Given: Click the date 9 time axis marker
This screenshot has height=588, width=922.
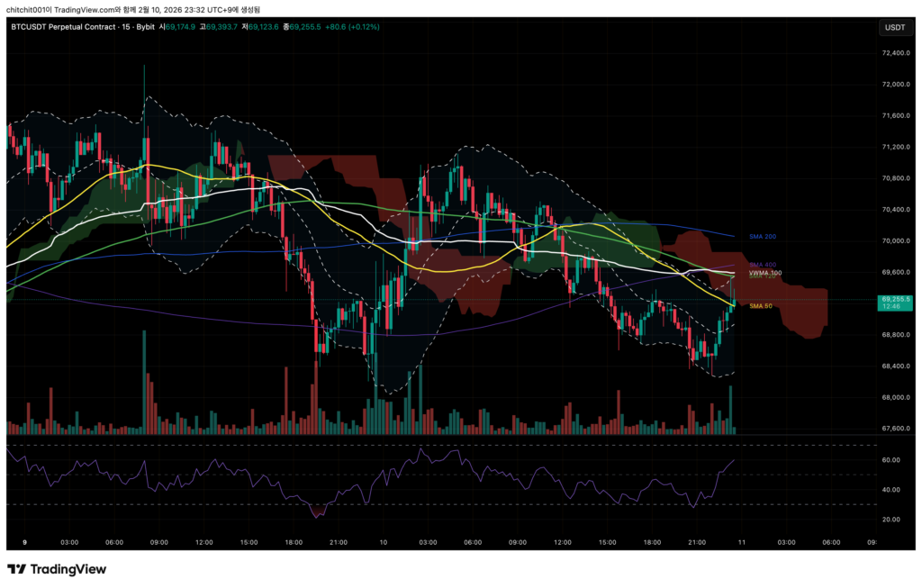Looking at the screenshot, I should pyautogui.click(x=24, y=542).
